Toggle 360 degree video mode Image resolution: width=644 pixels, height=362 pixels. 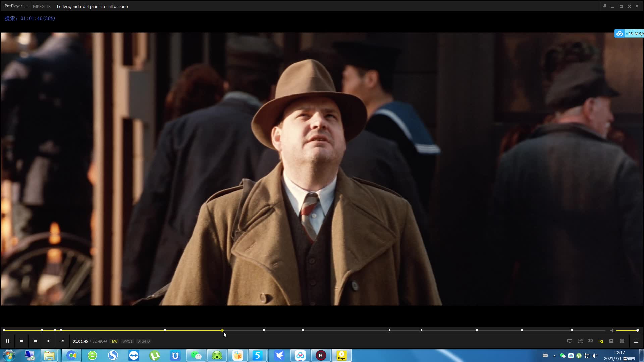(580, 341)
